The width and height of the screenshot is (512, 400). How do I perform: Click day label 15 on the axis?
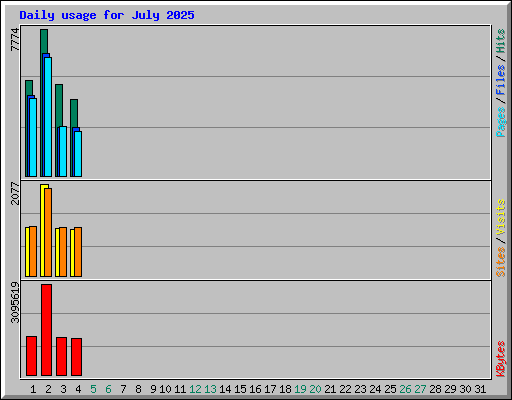(240, 389)
